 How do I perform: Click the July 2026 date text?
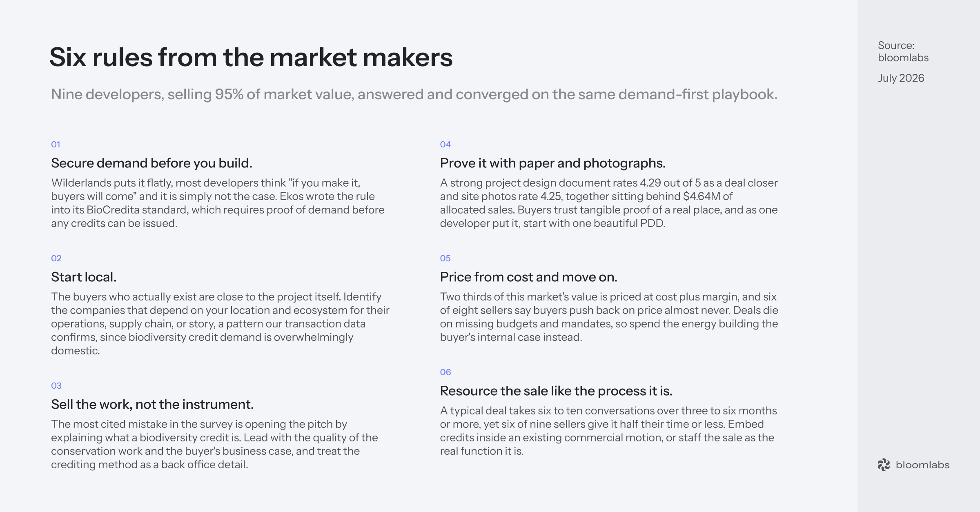(901, 78)
